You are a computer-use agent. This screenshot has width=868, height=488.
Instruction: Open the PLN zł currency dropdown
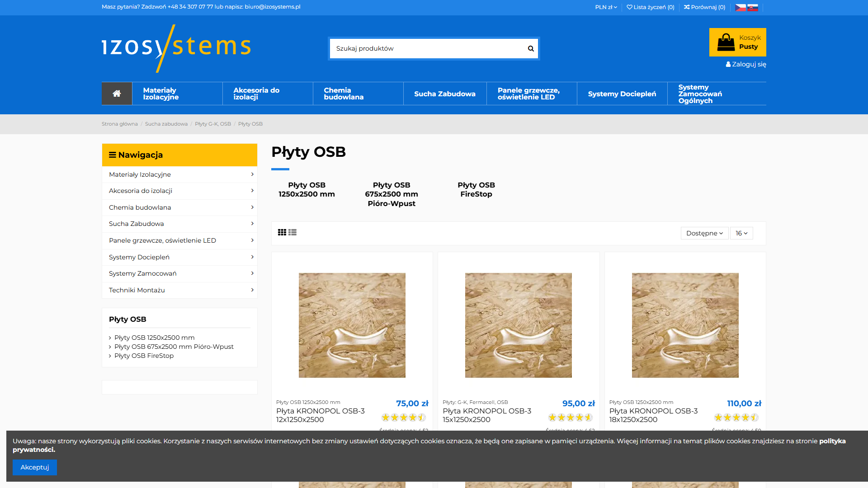tap(606, 7)
